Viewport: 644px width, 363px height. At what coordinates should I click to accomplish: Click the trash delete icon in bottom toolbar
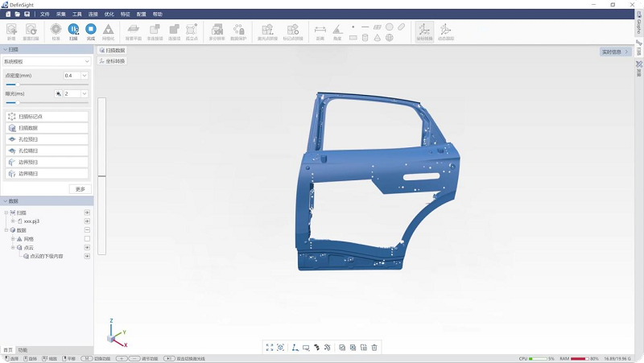coord(374,347)
